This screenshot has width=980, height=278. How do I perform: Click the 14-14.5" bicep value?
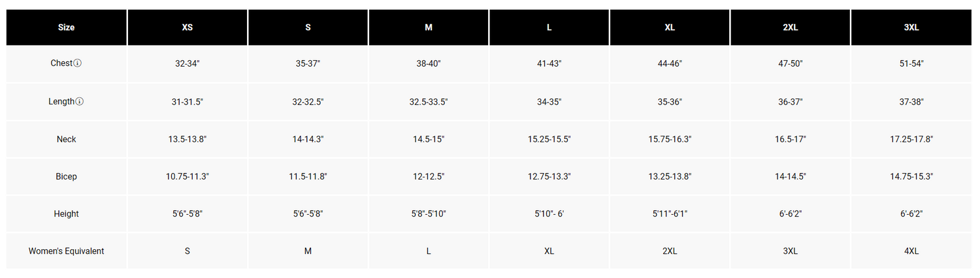coord(791,176)
